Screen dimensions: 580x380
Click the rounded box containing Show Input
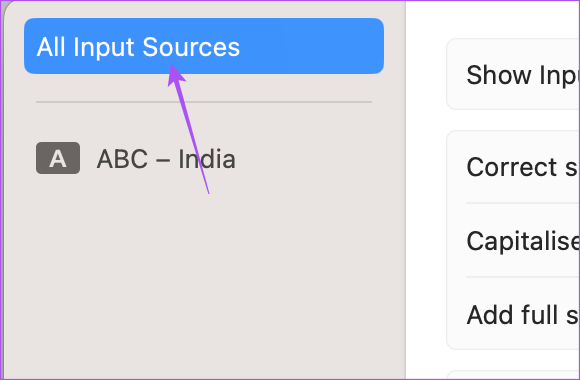point(513,74)
